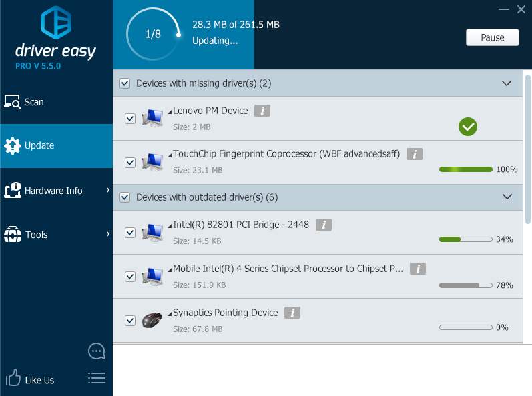
Task: Click info icon next to Synaptics Pointing Device
Action: tap(292, 313)
